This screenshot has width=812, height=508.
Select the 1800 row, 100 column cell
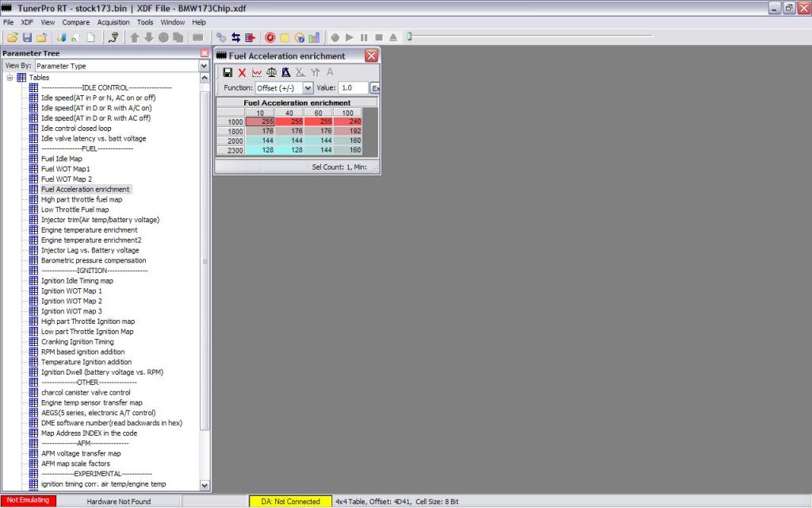(x=347, y=131)
